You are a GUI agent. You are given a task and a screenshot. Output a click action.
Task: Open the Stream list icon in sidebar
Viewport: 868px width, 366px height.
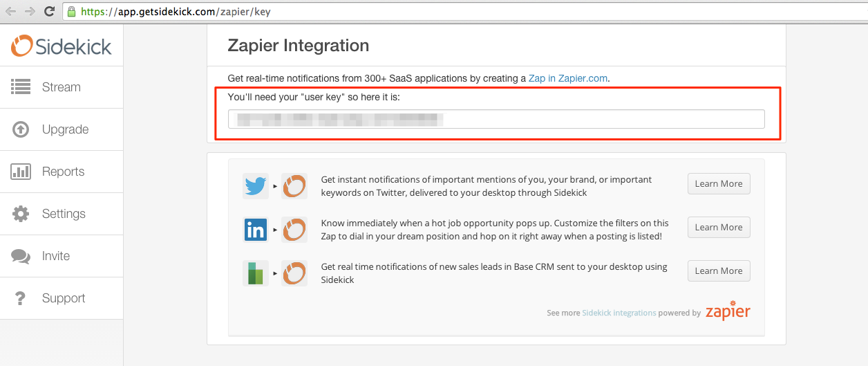click(x=21, y=87)
